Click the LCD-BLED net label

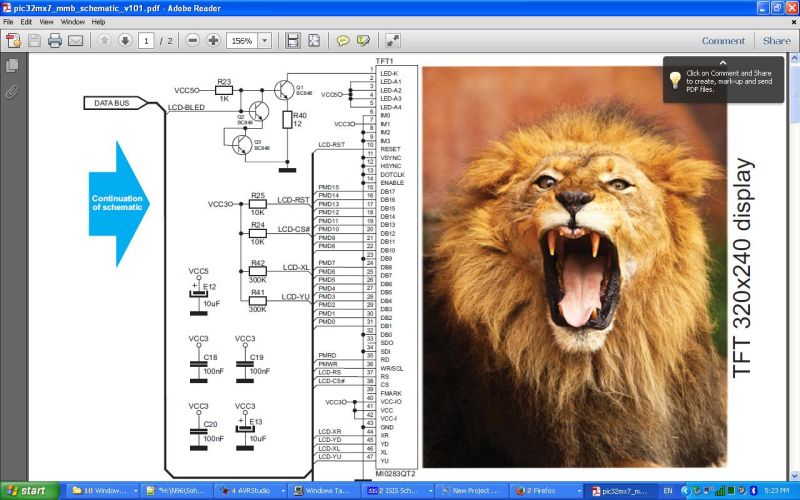tap(186, 107)
